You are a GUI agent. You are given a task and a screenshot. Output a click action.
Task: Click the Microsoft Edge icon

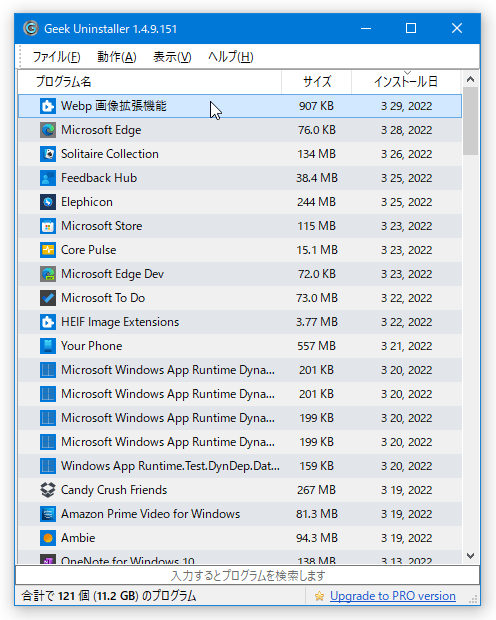pos(48,130)
